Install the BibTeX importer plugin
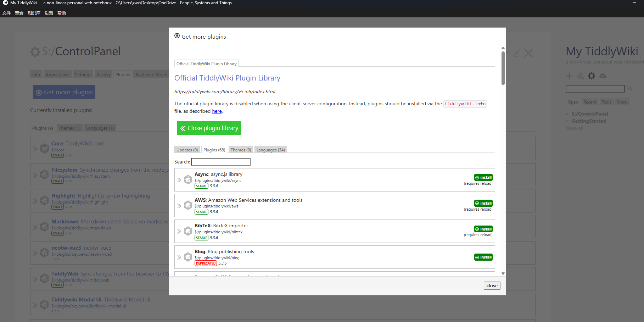Screen dimensions: 644x322 [x=483, y=229]
